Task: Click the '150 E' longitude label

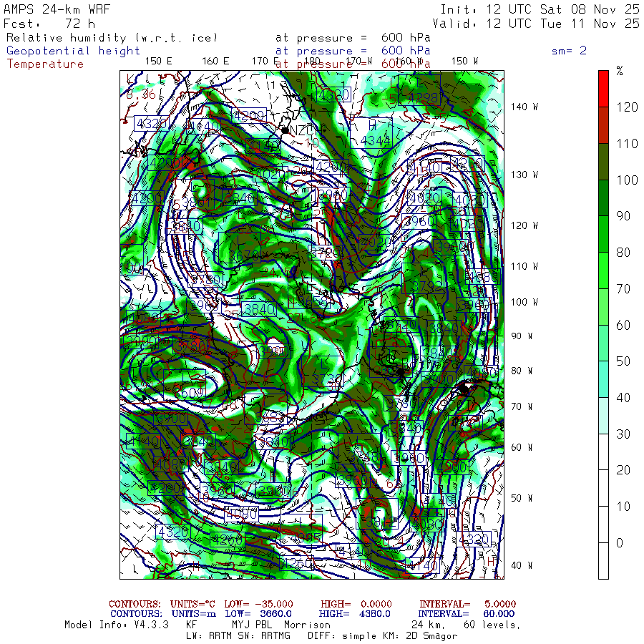Action: click(159, 61)
